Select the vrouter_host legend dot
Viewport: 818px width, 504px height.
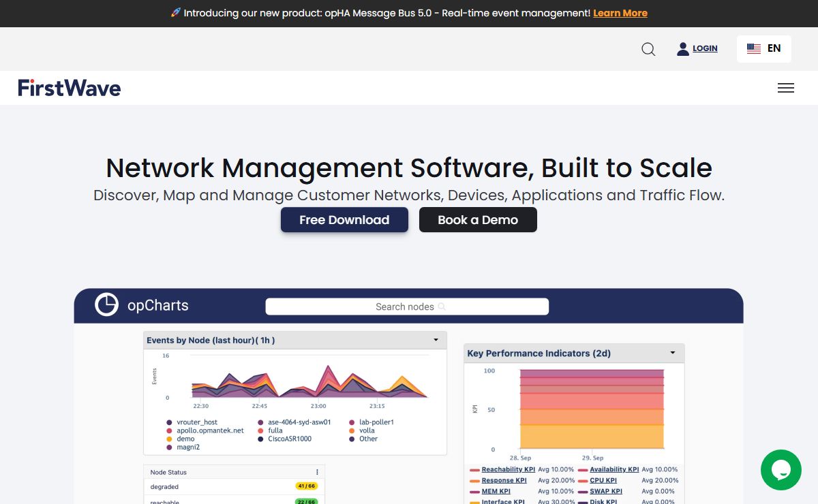tap(170, 422)
